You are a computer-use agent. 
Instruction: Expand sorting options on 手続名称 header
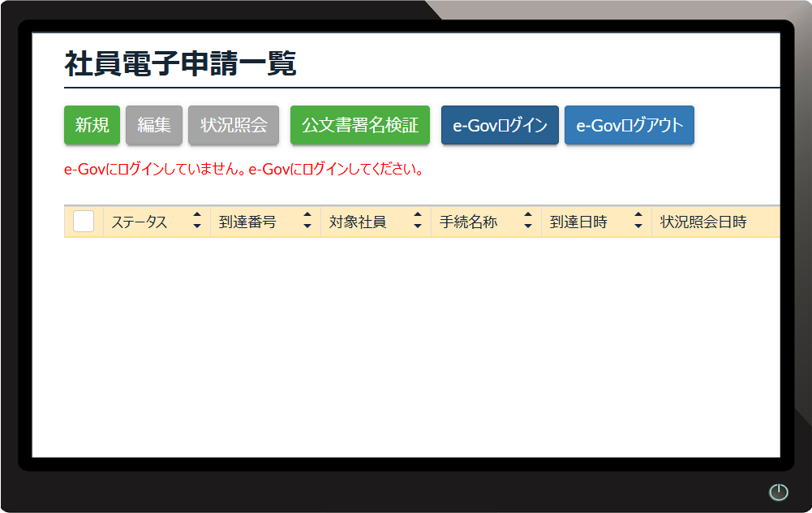[528, 221]
